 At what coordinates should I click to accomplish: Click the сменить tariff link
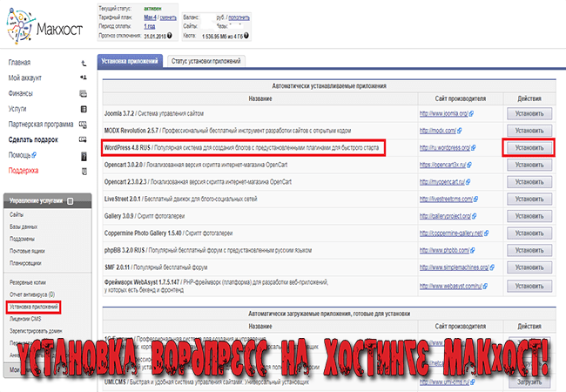[168, 17]
